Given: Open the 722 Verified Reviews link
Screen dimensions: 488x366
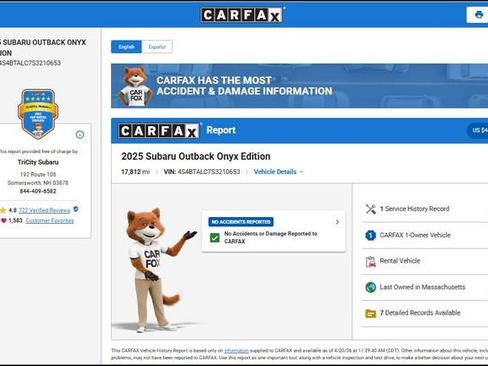Looking at the screenshot, I should click(44, 210).
